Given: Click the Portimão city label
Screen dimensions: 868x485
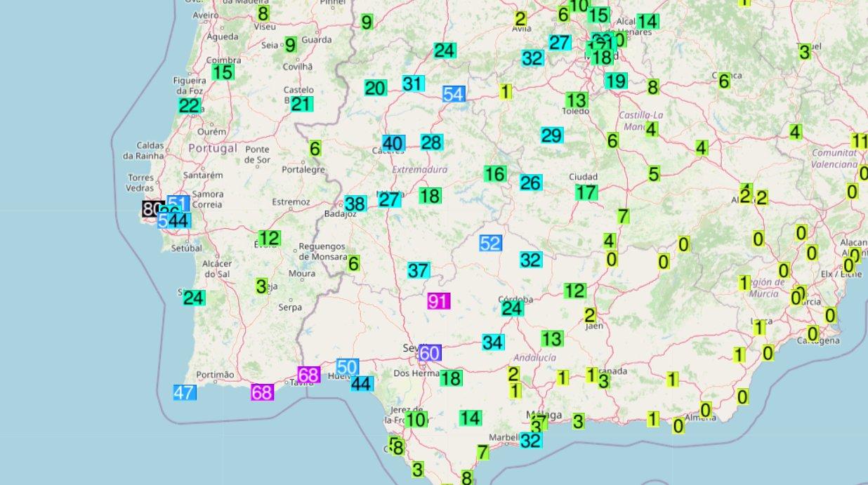Looking at the screenshot, I should pos(215,375).
